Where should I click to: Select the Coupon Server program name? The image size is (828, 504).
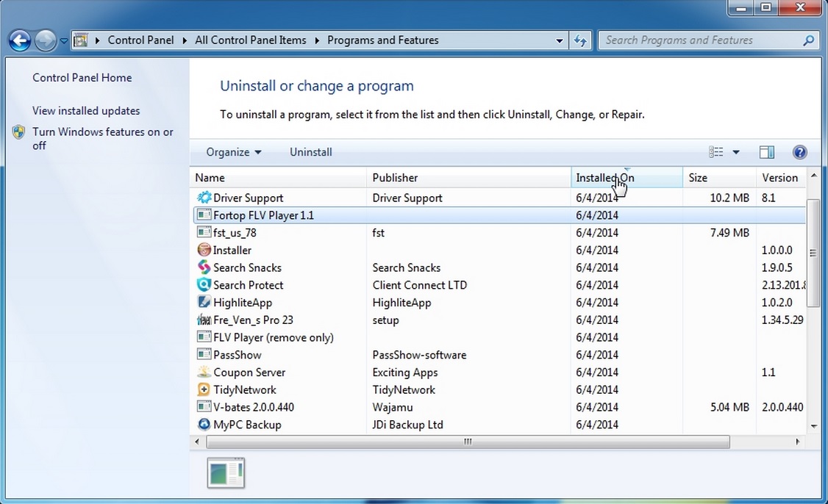click(x=249, y=372)
